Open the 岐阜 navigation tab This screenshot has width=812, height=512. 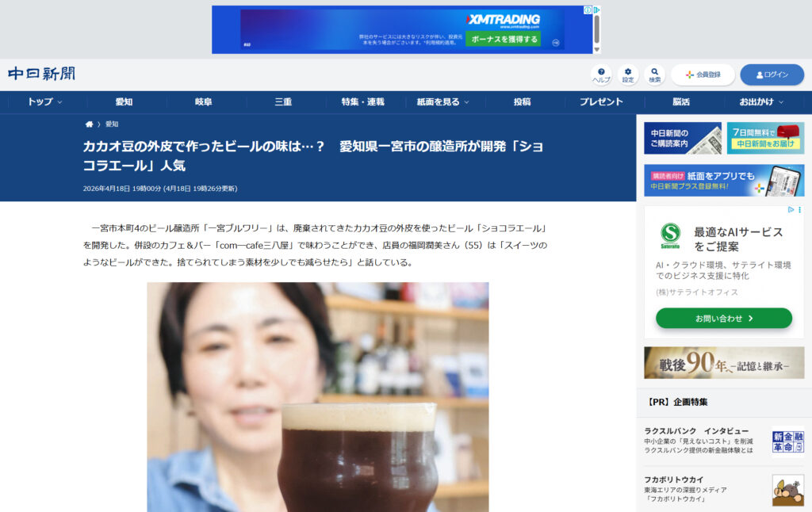(204, 102)
